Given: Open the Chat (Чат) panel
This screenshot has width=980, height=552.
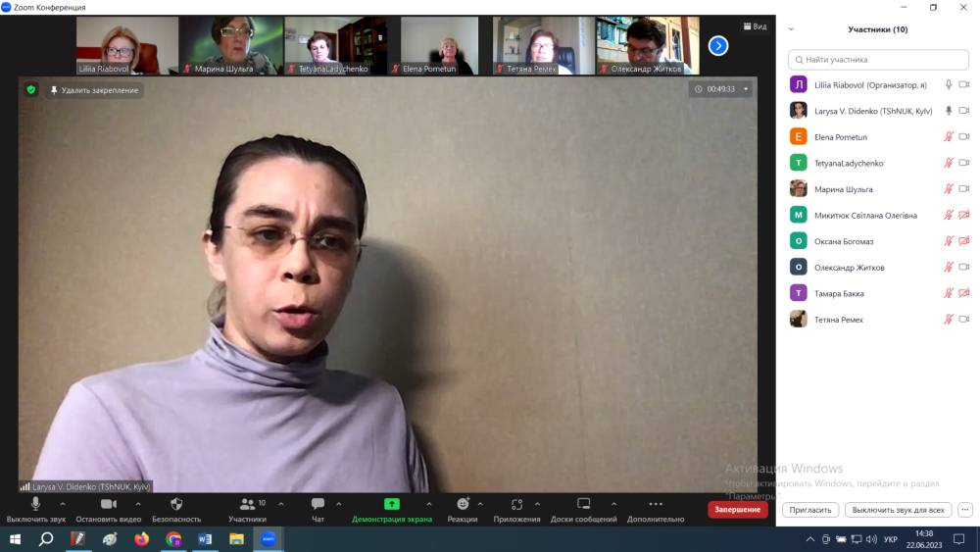Looking at the screenshot, I should pyautogui.click(x=318, y=505).
